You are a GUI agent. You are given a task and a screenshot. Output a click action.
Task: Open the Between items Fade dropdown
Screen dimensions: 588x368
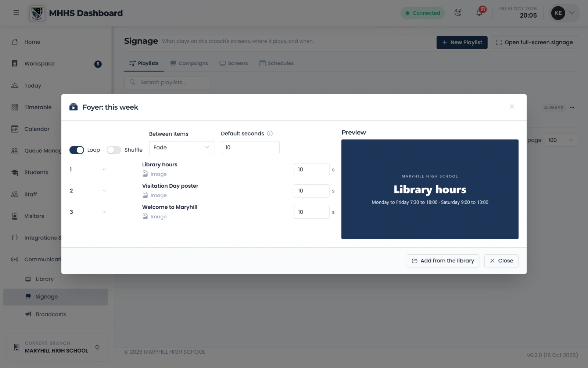pos(182,148)
